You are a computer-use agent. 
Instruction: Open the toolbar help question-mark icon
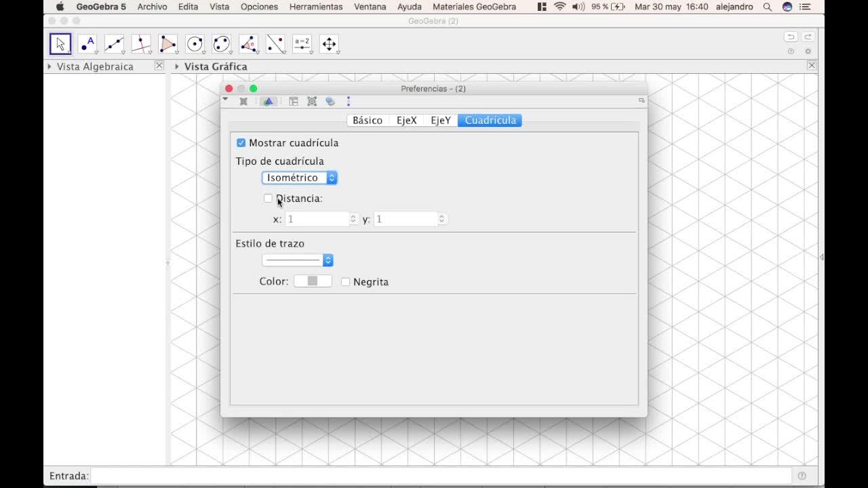click(791, 52)
